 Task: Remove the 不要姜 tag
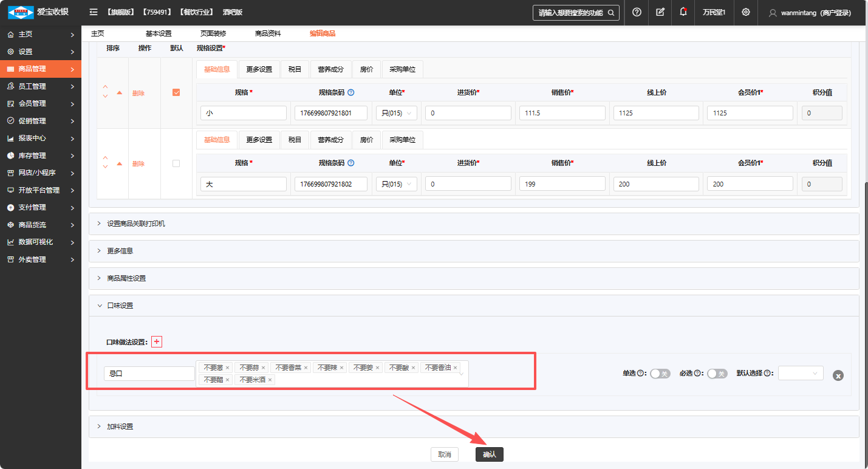click(377, 368)
